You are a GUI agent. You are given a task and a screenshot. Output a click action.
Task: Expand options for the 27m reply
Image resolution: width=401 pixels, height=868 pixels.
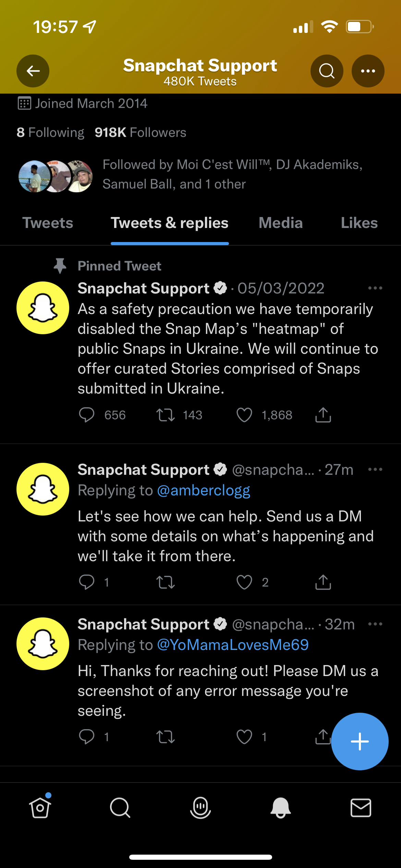tap(375, 469)
